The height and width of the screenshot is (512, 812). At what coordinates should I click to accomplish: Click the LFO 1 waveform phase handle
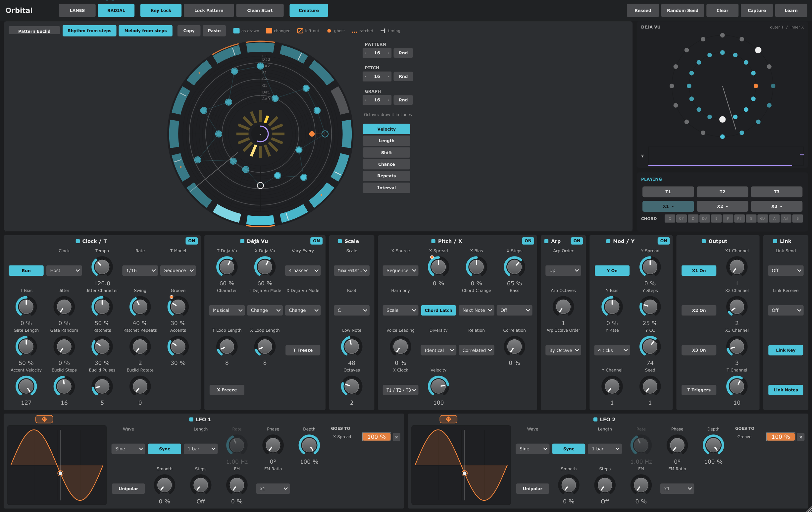60,473
